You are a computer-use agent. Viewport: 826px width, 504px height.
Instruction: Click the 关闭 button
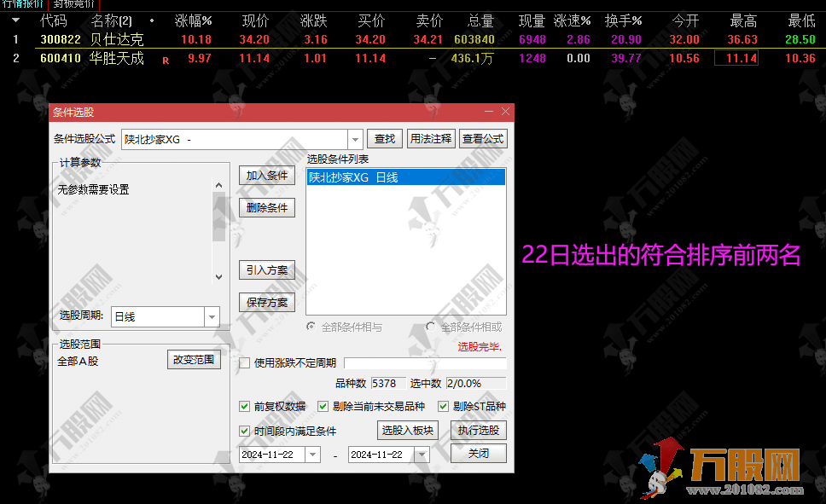point(479,454)
